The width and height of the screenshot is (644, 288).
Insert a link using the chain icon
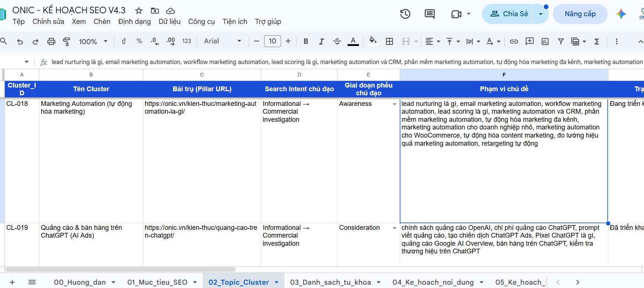[x=514, y=42]
